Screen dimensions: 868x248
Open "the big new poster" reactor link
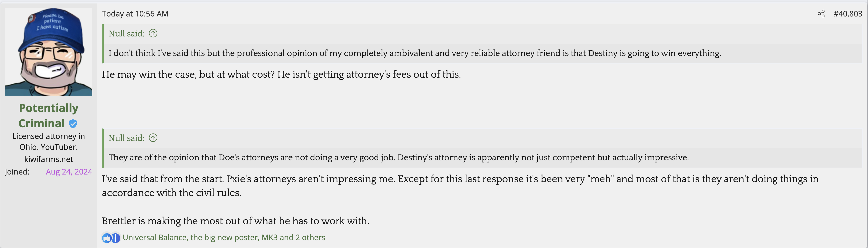tap(224, 238)
